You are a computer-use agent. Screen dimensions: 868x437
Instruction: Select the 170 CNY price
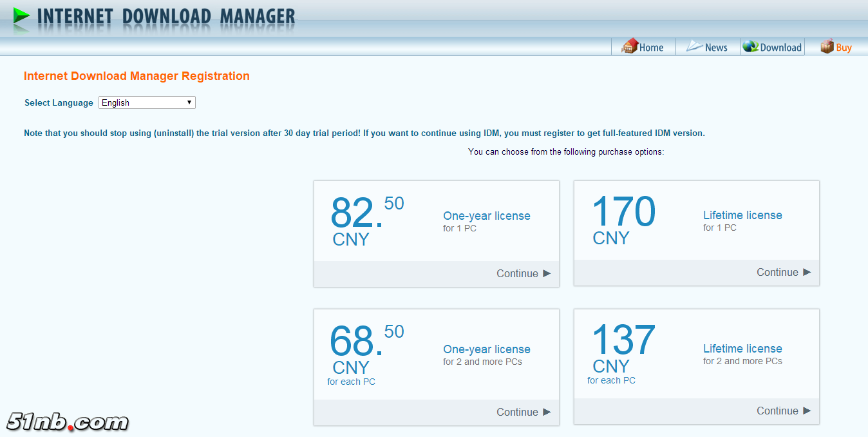point(623,213)
